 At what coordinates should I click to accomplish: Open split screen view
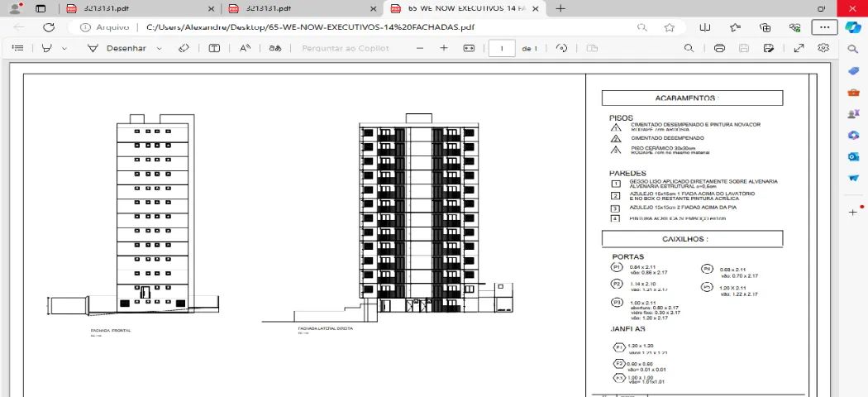pos(704,27)
